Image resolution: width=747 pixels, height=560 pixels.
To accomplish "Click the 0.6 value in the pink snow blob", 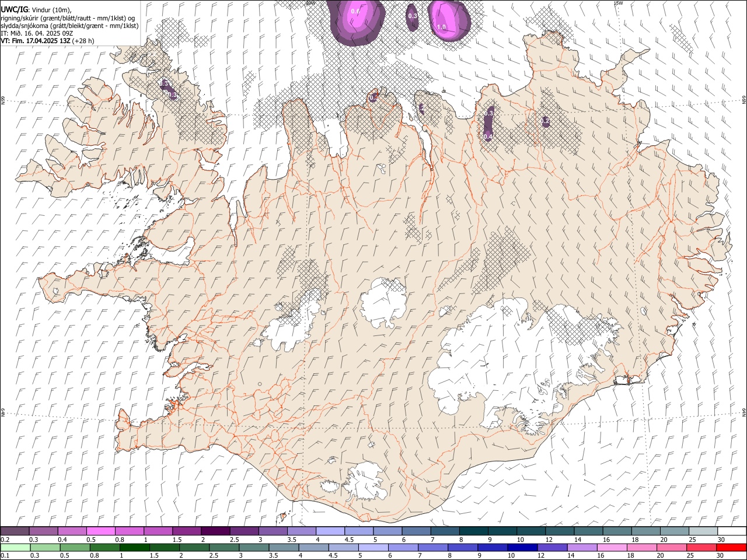I will click(355, 11).
